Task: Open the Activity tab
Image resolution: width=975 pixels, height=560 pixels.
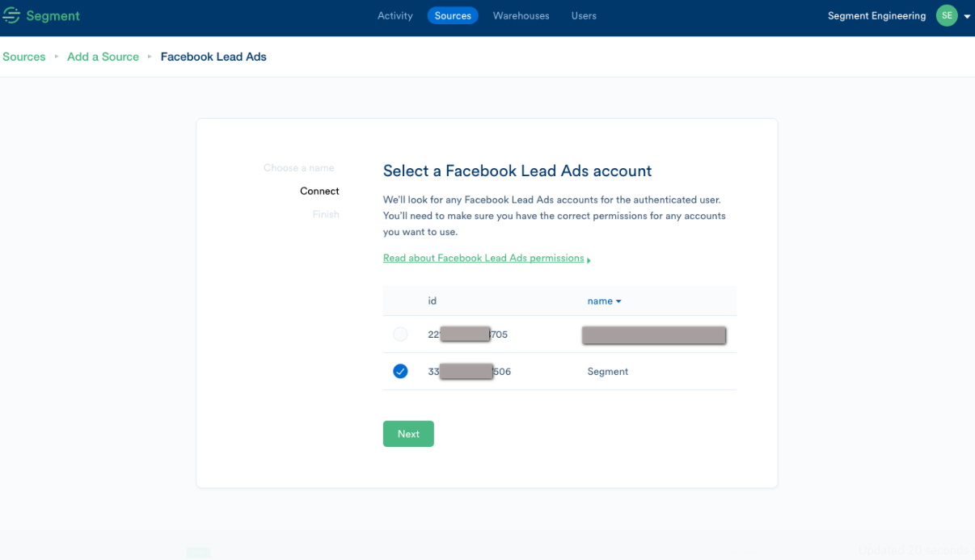Action: pos(395,15)
